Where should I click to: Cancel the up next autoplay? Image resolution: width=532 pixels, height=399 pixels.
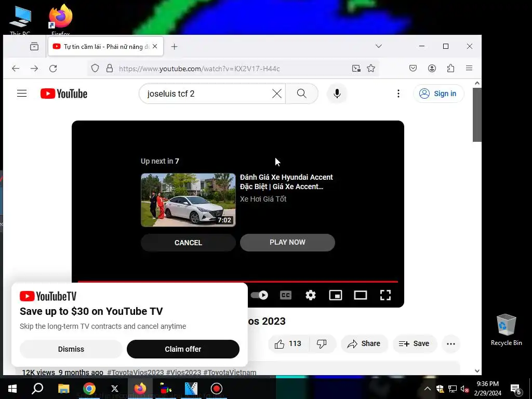click(188, 243)
